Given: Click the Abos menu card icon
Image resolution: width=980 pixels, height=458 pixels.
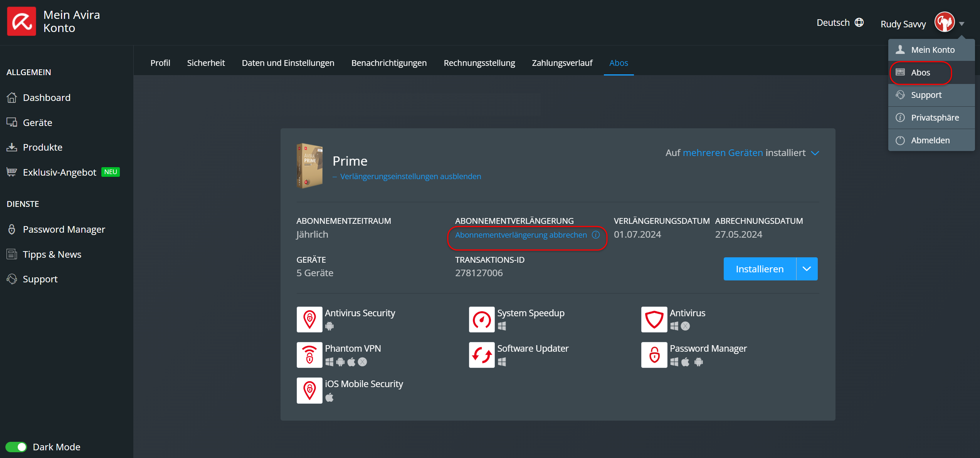Looking at the screenshot, I should (900, 72).
